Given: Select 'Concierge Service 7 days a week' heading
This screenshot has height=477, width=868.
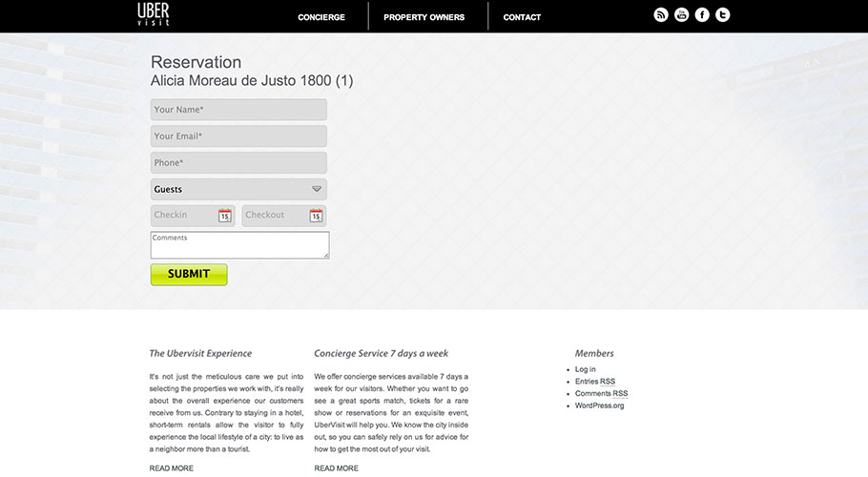Looking at the screenshot, I should 381,353.
